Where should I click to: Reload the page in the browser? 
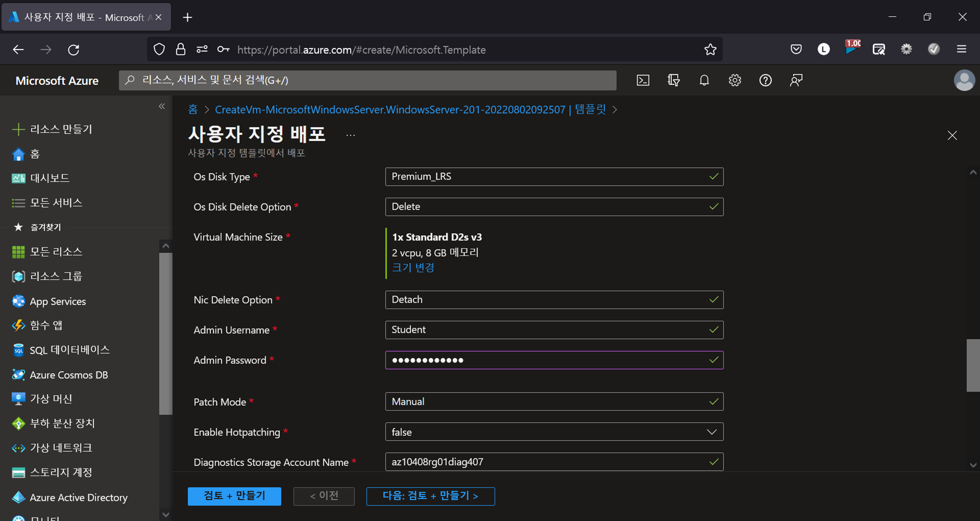pos(73,50)
